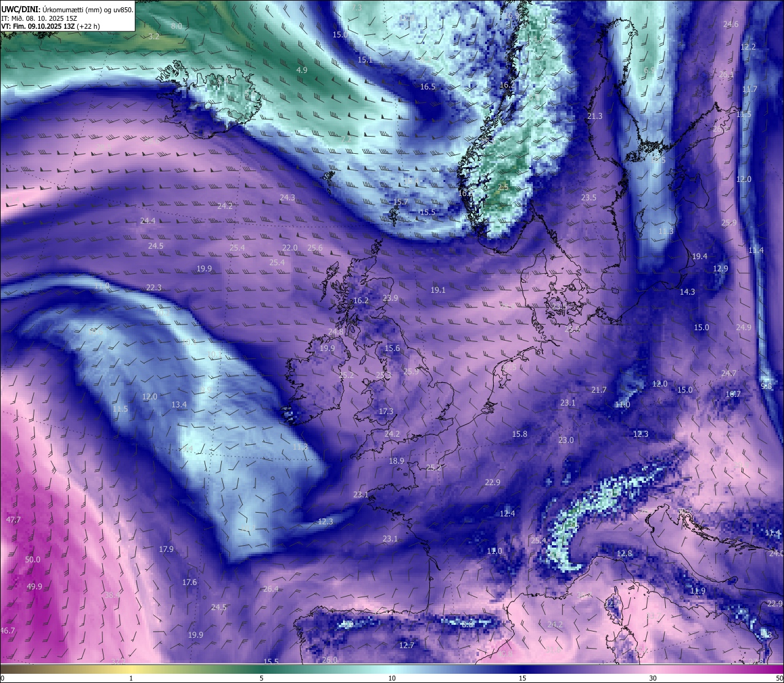Click the UWC/DINI title label
This screenshot has height=683, width=784.
pos(20,9)
